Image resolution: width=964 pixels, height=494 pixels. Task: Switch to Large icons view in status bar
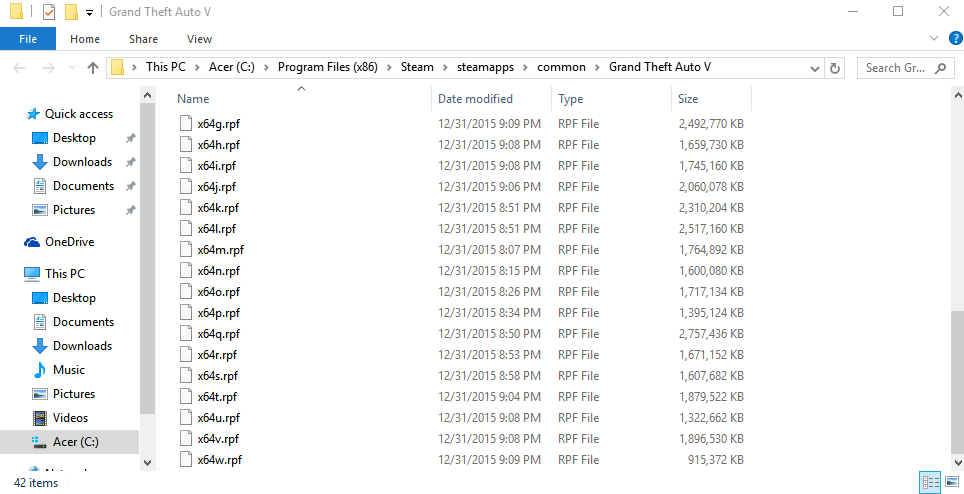951,482
